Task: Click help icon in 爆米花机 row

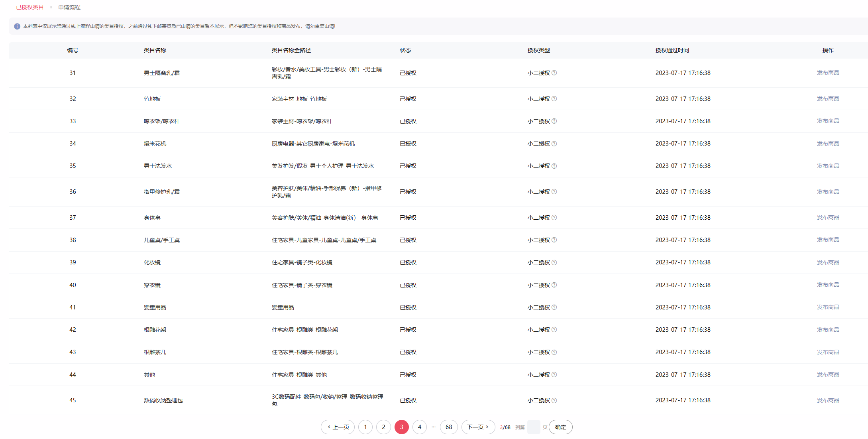Action: coord(554,144)
